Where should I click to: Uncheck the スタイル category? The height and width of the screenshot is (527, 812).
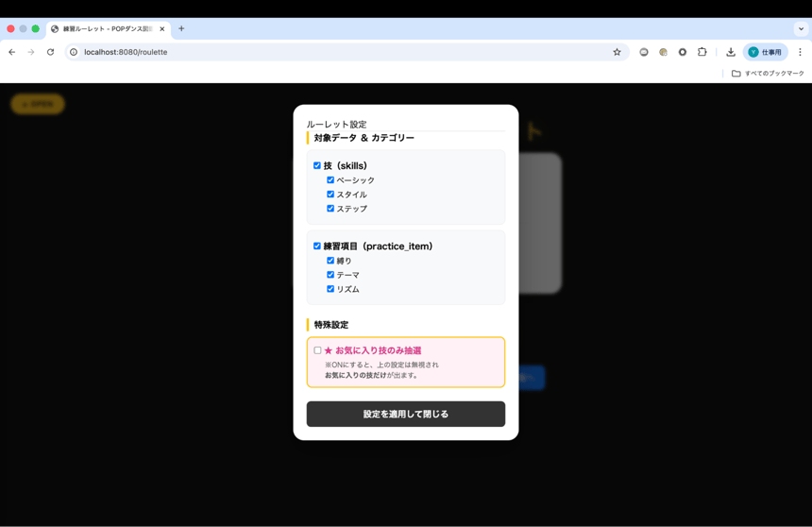pyautogui.click(x=330, y=195)
